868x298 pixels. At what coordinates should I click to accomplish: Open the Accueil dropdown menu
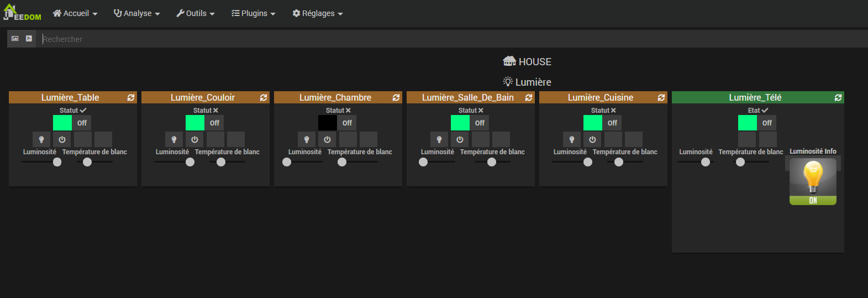(75, 13)
